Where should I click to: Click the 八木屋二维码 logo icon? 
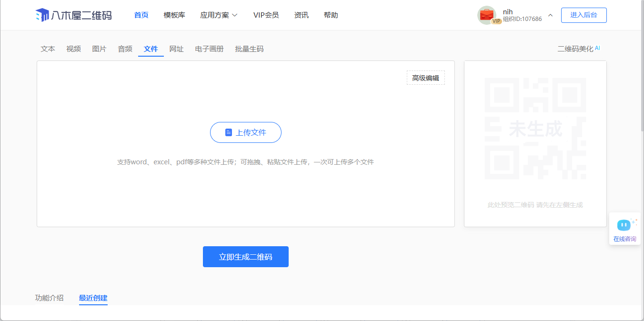[42, 15]
